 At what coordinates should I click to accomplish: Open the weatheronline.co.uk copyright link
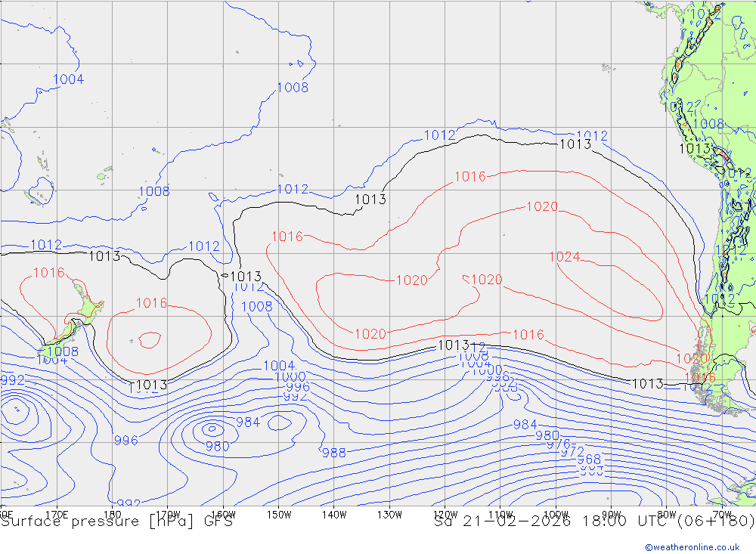[x=692, y=547]
